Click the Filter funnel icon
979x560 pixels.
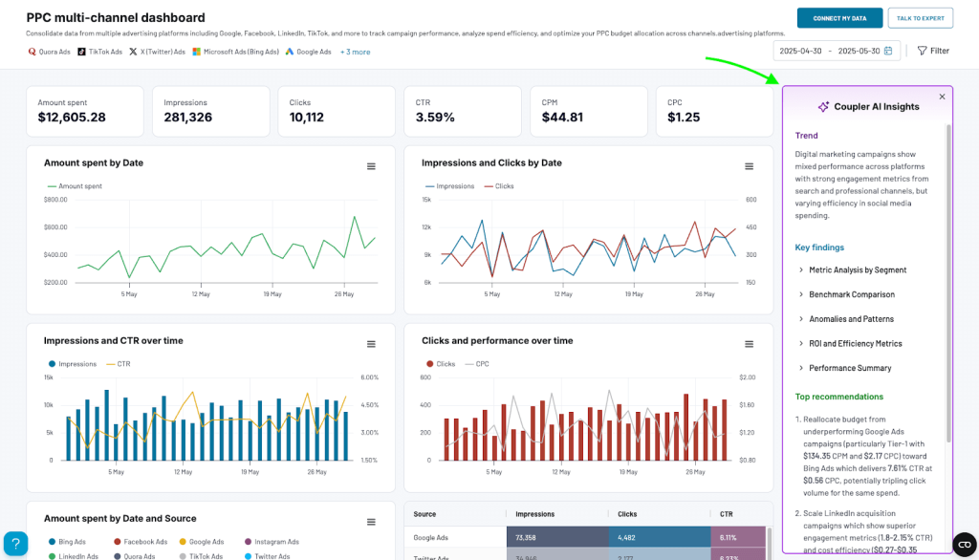(x=922, y=51)
